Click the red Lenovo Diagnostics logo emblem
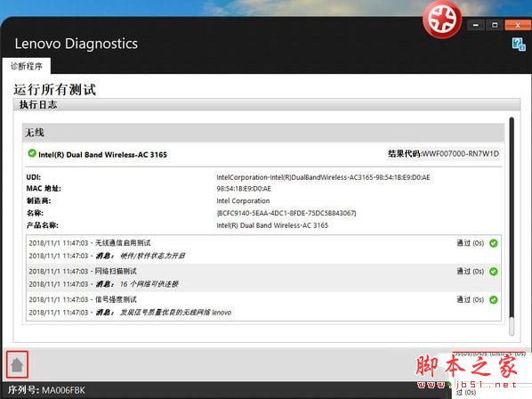The image size is (532, 399). [x=442, y=20]
